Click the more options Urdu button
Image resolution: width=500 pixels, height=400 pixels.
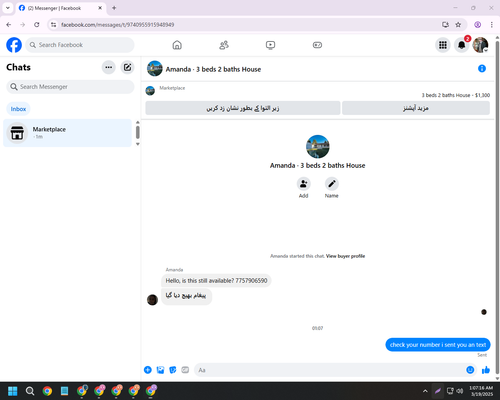416,108
